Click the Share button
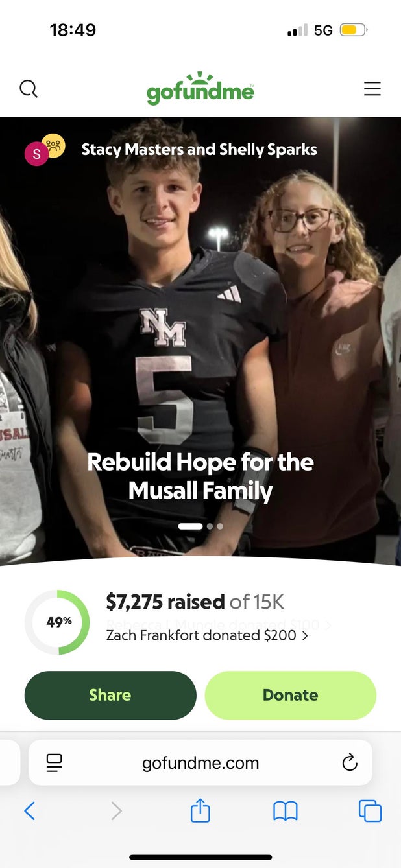This screenshot has width=401, height=868. pyautogui.click(x=110, y=695)
